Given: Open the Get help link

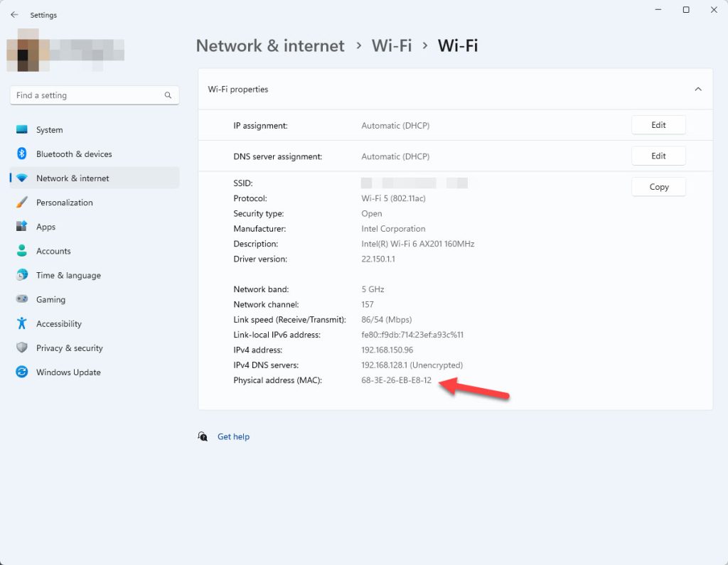Looking at the screenshot, I should (x=234, y=436).
